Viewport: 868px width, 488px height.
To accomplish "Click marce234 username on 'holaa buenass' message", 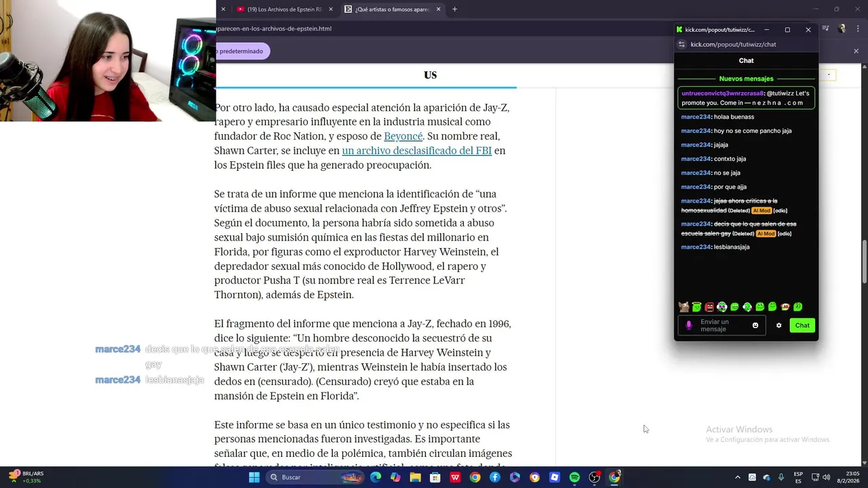I will pos(696,117).
